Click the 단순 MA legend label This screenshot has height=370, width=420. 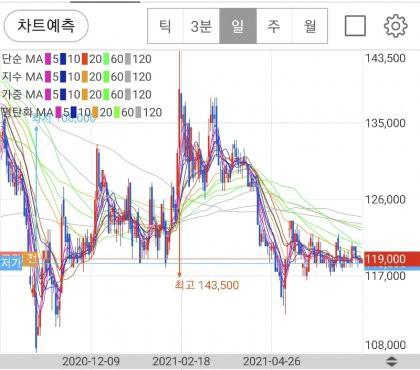coord(22,59)
